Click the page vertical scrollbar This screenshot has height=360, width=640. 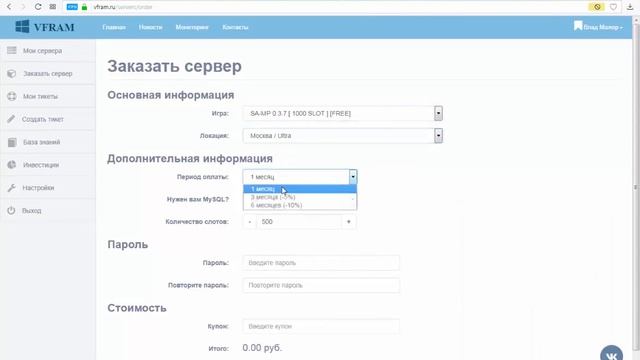point(635,188)
